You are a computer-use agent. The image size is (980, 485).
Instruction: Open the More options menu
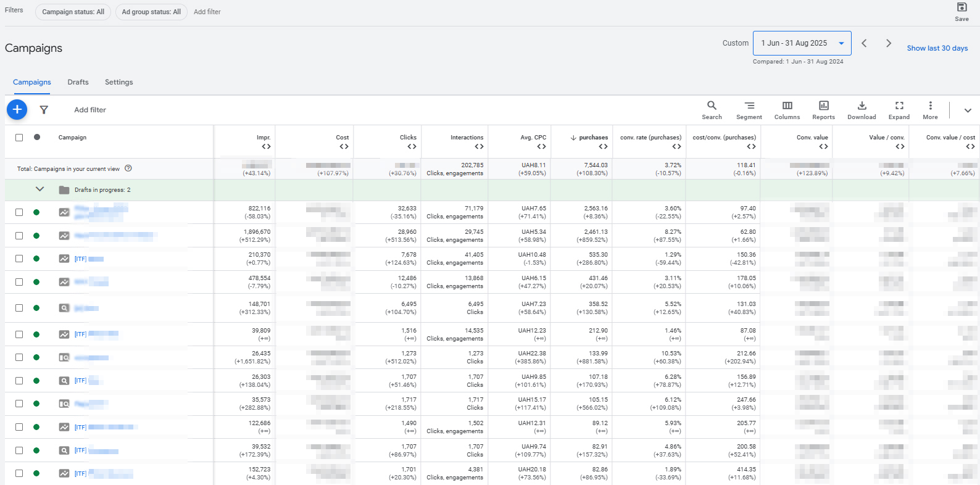pos(930,110)
